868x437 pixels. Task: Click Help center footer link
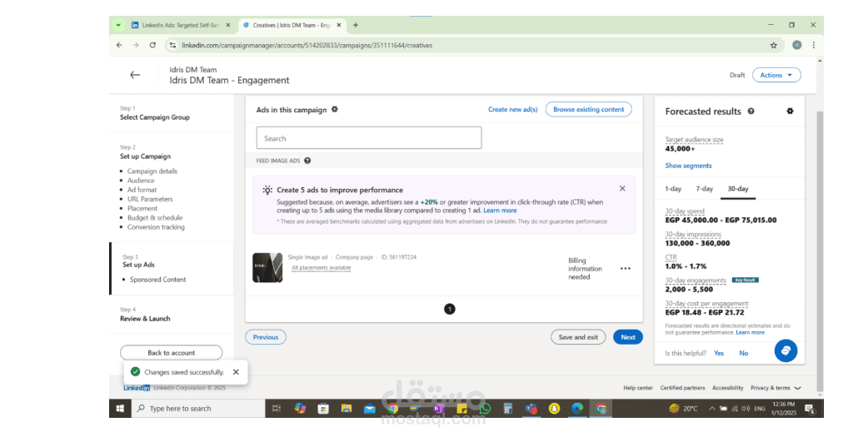pos(638,388)
